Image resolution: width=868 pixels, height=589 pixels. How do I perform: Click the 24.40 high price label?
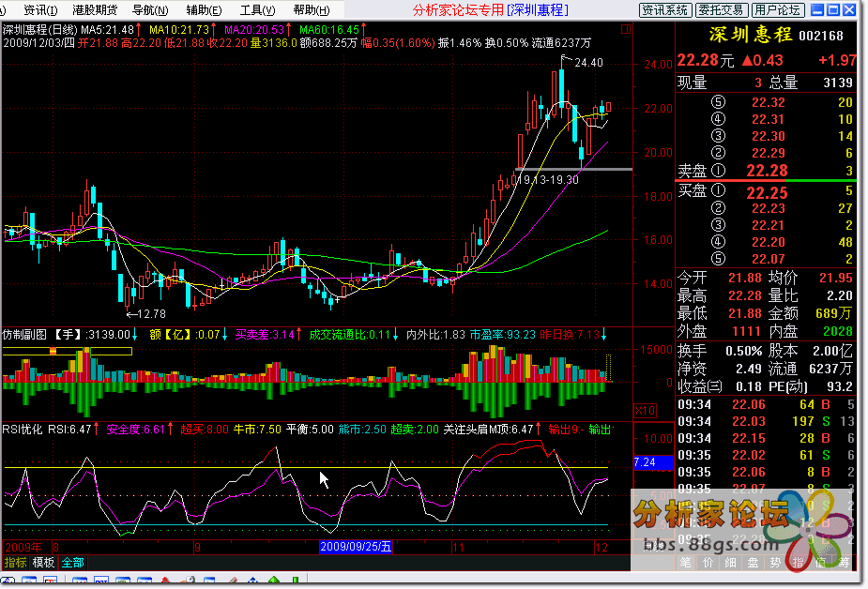pos(589,63)
